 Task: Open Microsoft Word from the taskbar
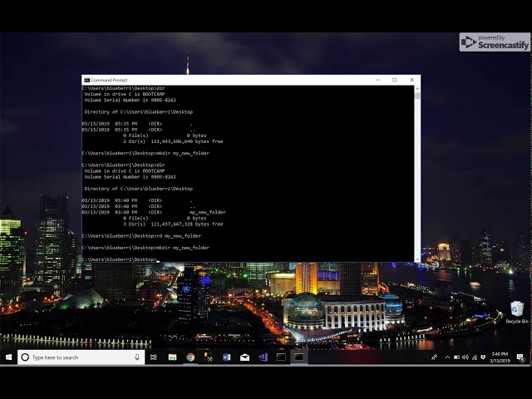coord(227,357)
